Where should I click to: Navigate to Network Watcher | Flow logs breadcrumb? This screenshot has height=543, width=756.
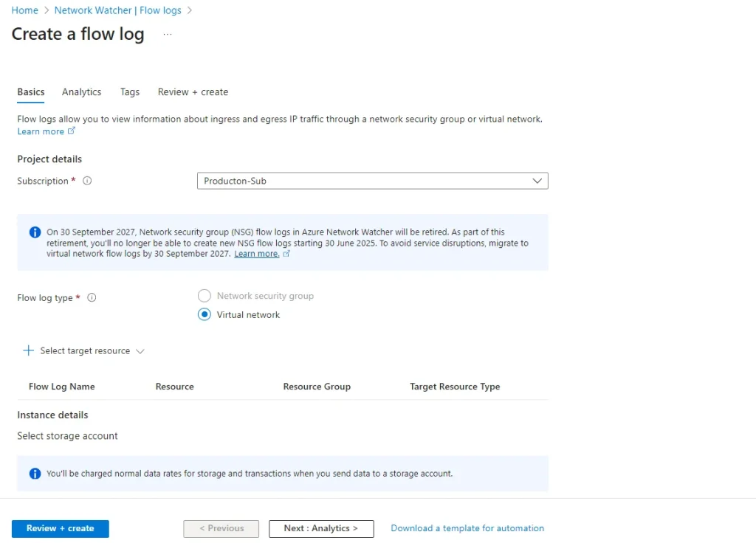(x=117, y=10)
